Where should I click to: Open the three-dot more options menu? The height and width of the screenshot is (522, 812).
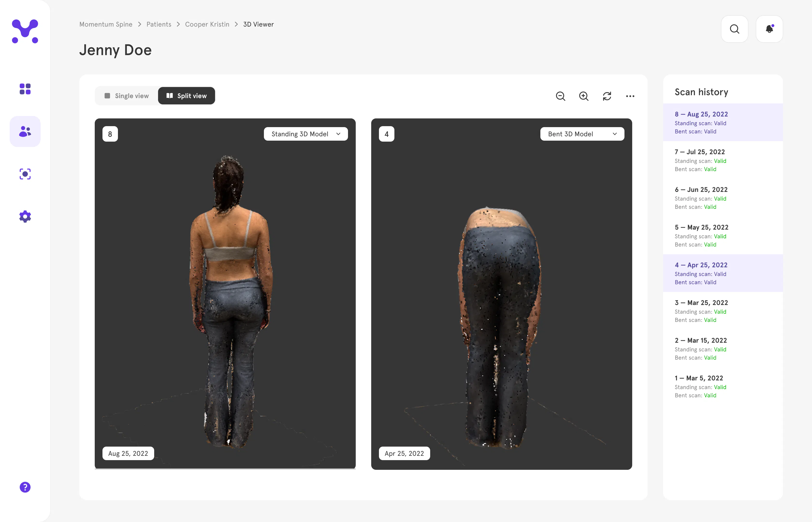coord(630,96)
